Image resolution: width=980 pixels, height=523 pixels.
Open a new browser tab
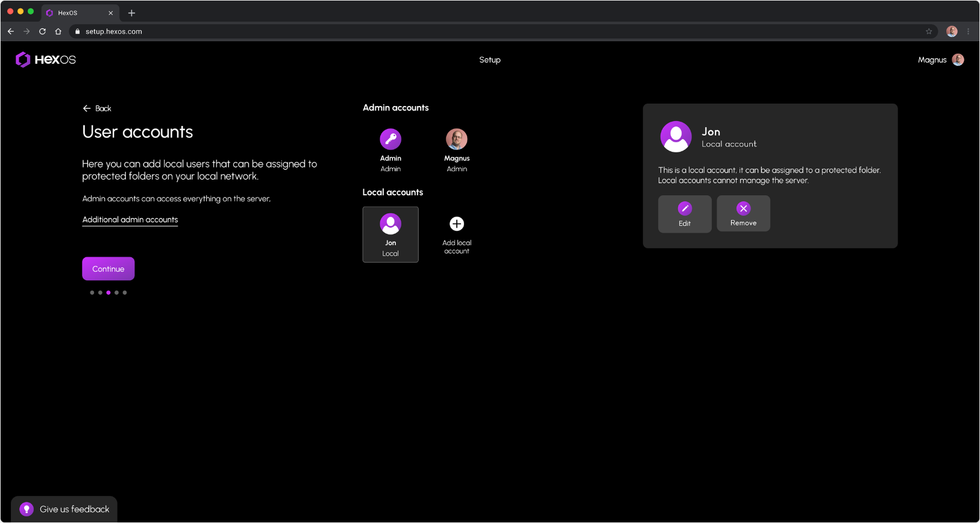pyautogui.click(x=131, y=13)
